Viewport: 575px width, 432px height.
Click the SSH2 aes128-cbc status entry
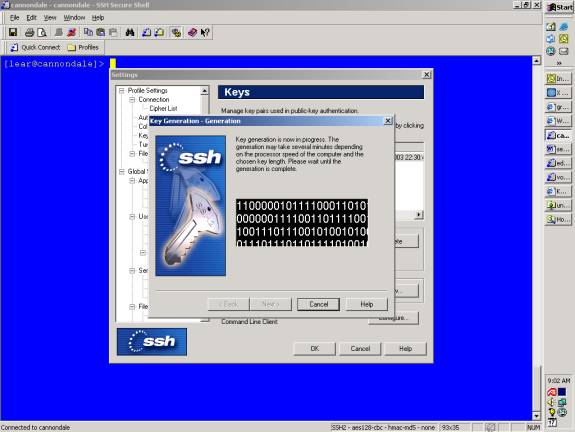[383, 427]
